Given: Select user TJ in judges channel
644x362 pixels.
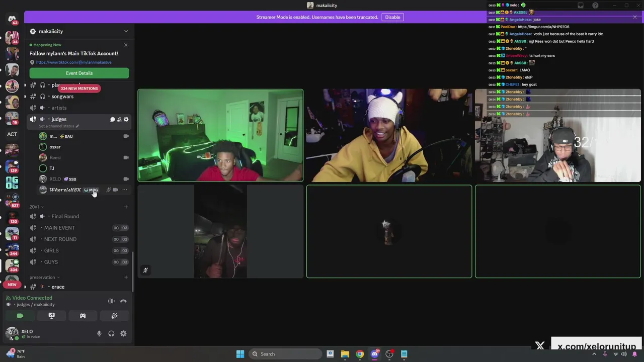Looking at the screenshot, I should (83, 168).
